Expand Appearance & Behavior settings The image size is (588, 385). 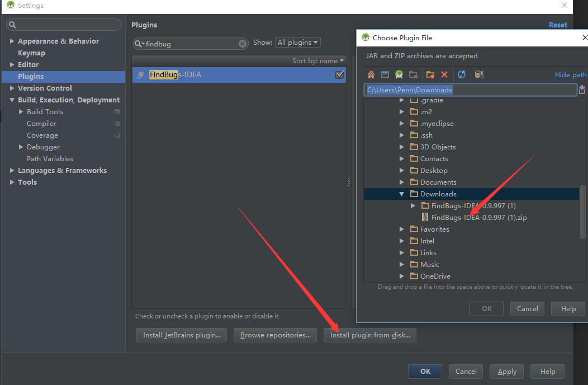[x=12, y=41]
